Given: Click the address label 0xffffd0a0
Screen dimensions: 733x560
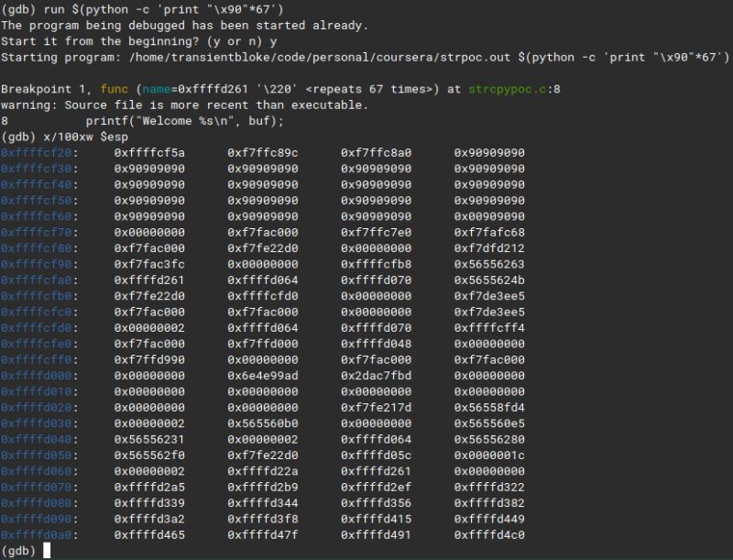Looking at the screenshot, I should 37,534.
